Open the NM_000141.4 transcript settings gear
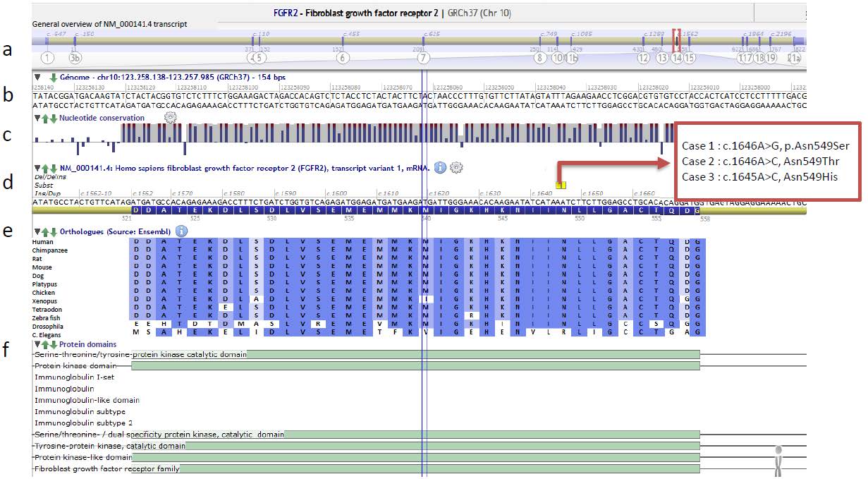This screenshot has height=479, width=868. (x=456, y=167)
